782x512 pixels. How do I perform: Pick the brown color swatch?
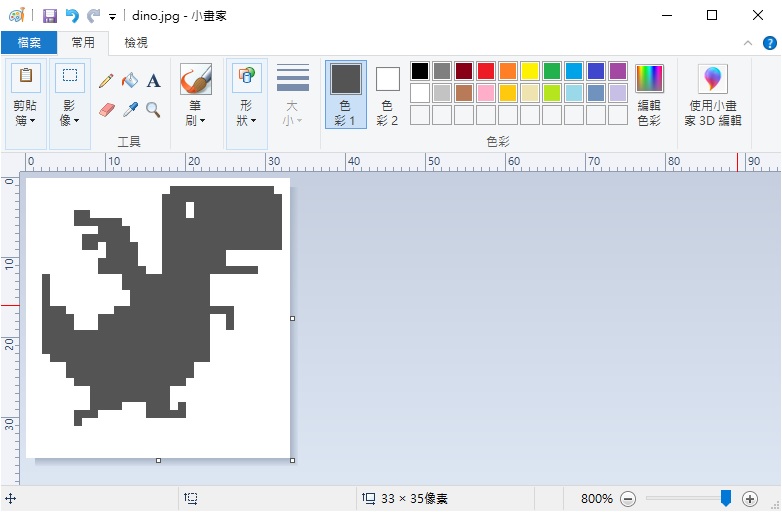(464, 93)
